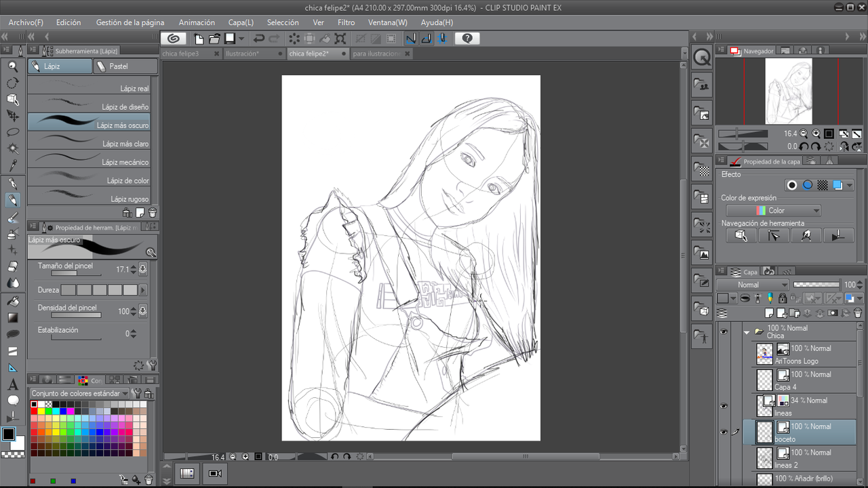Toggle snap to special ruler
This screenshot has width=868, height=488.
point(427,39)
